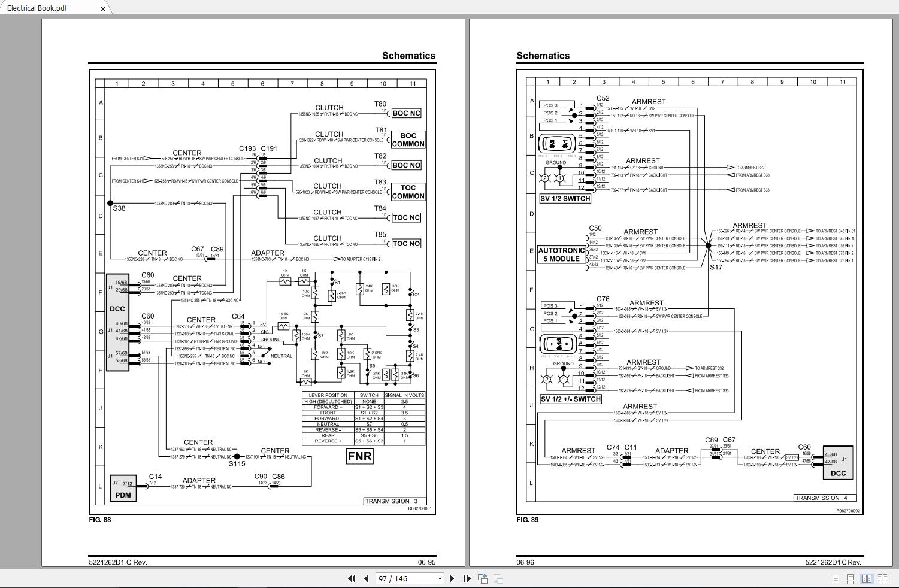
Task: Close the Electrical Book.pdf tab
Action: tap(102, 8)
